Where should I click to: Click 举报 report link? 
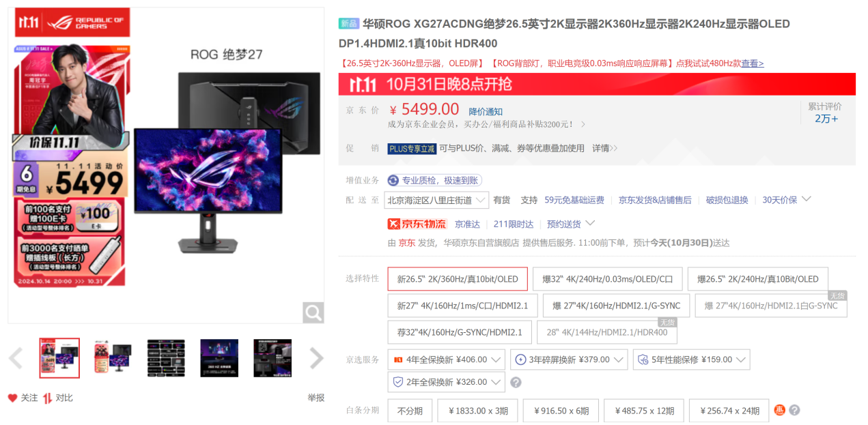pyautogui.click(x=316, y=398)
